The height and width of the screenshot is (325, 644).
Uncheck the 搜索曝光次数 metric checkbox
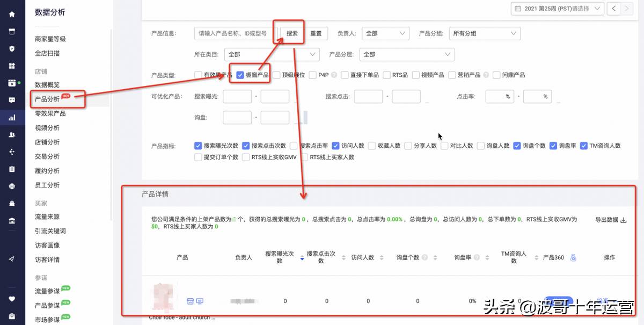pos(198,146)
